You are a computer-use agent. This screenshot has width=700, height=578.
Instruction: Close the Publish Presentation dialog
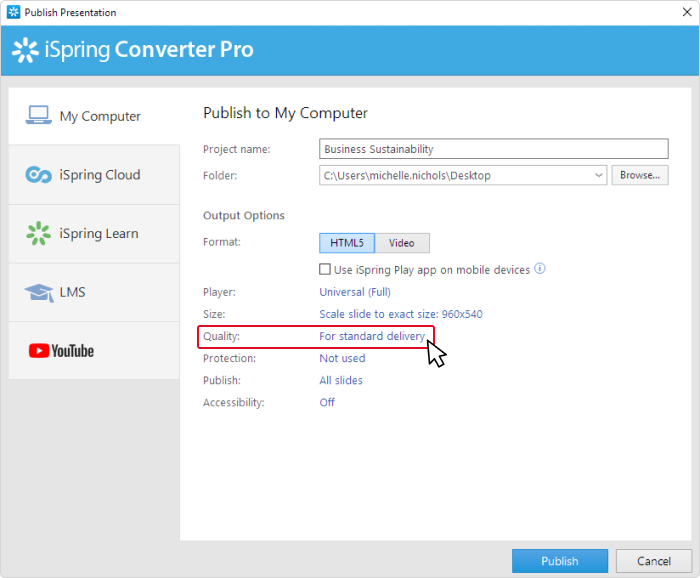[687, 12]
